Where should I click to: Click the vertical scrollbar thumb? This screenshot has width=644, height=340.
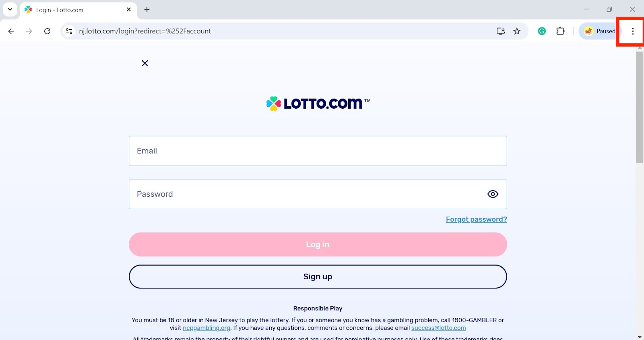(x=640, y=107)
